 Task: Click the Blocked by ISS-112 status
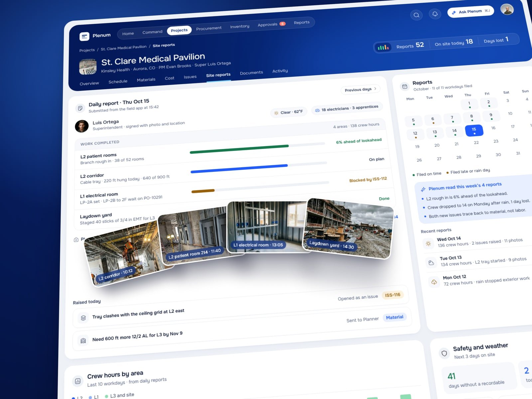368,180
